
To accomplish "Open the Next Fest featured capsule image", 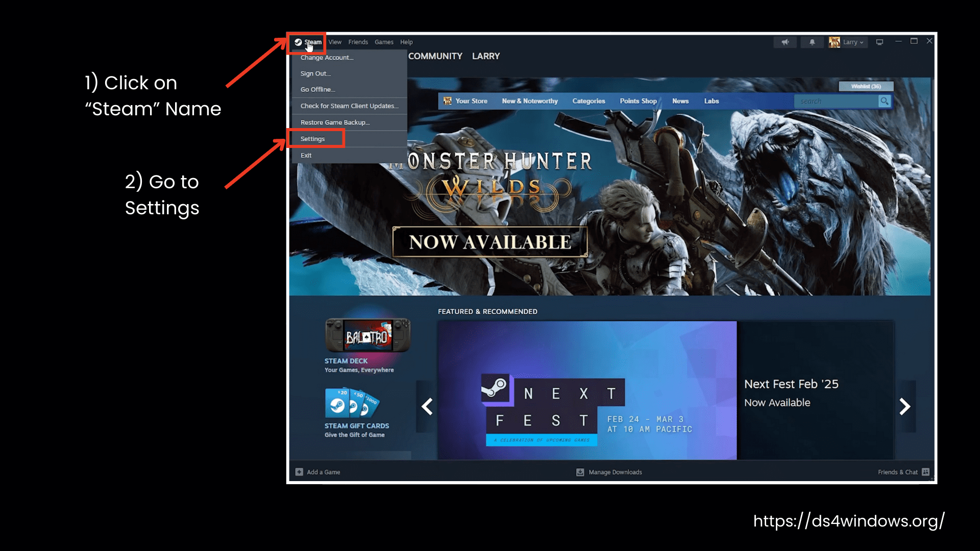I will pyautogui.click(x=587, y=390).
